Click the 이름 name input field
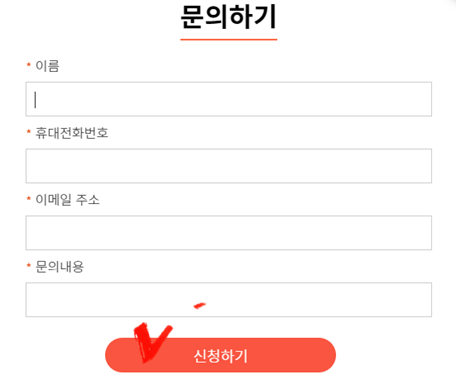 [229, 99]
